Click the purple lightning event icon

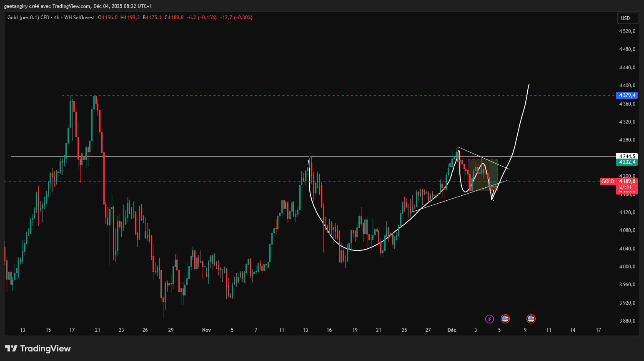tap(489, 319)
